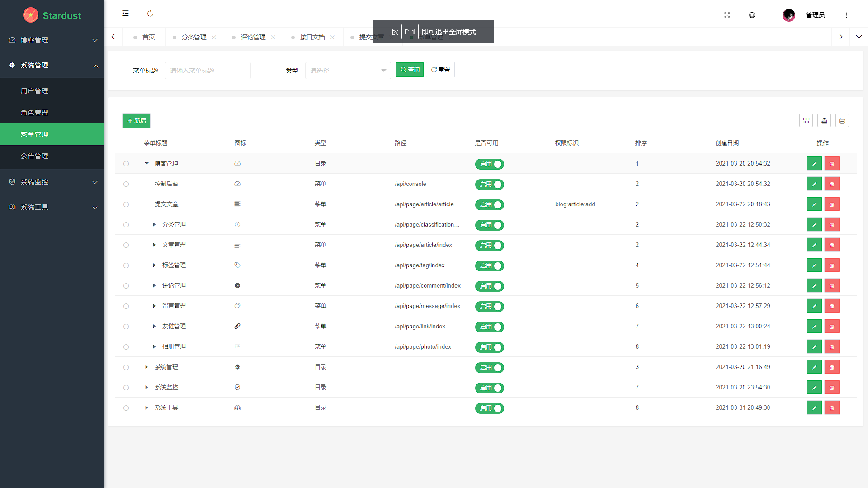Click the refresh page icon in header
The height and width of the screenshot is (488, 868).
point(150,14)
